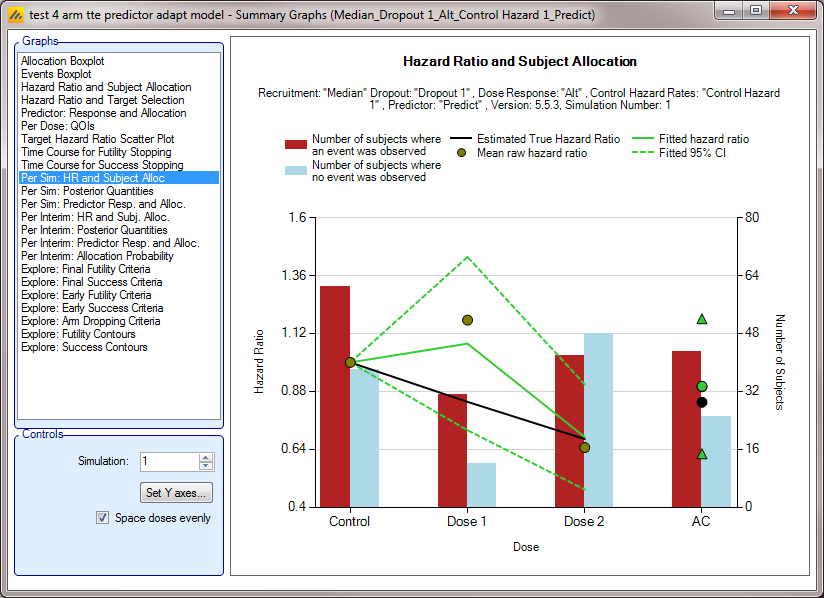Viewport: 824px width, 598px height.
Task: Select Allocation Boxplot in graphs list
Action: tap(62, 61)
